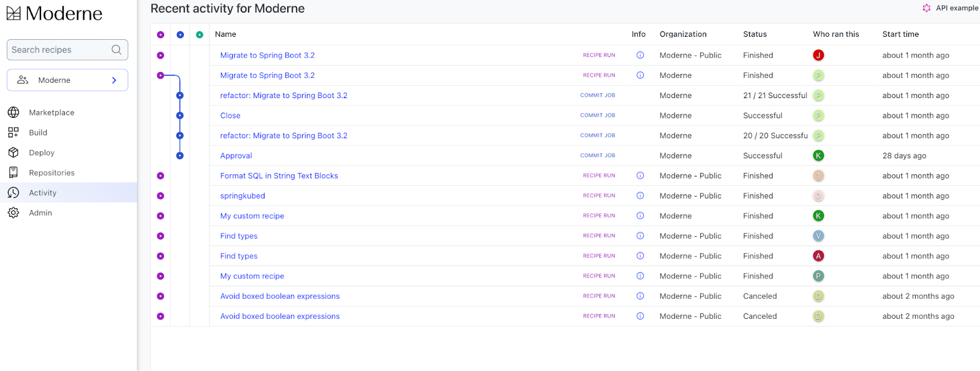Screen dimensions: 980x371
Task: Open the Moderne organization selector
Action: 67,80
